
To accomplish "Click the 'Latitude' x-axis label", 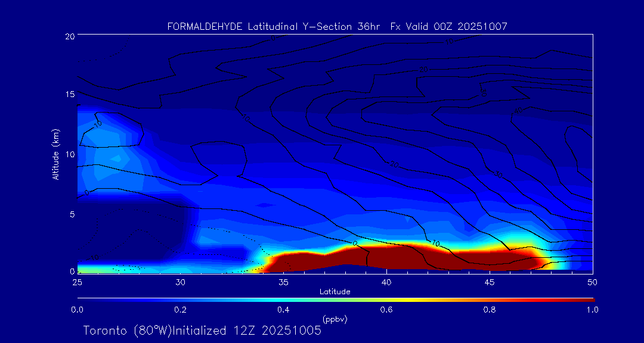I will tap(335, 292).
